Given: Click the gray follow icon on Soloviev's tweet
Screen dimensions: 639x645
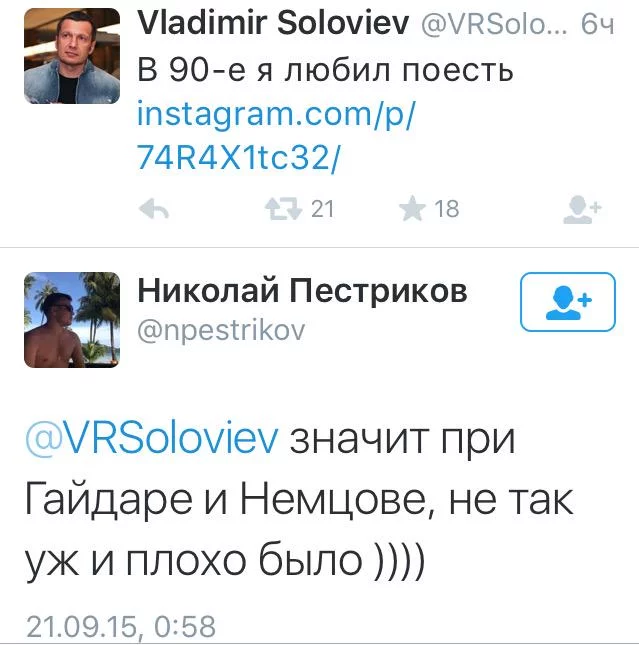Looking at the screenshot, I should tap(582, 209).
